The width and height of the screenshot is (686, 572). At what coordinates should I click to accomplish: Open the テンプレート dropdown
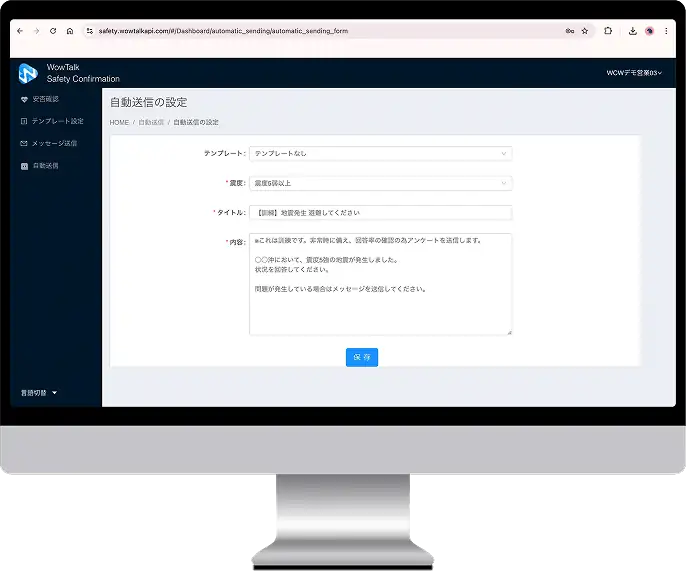pyautogui.click(x=381, y=154)
